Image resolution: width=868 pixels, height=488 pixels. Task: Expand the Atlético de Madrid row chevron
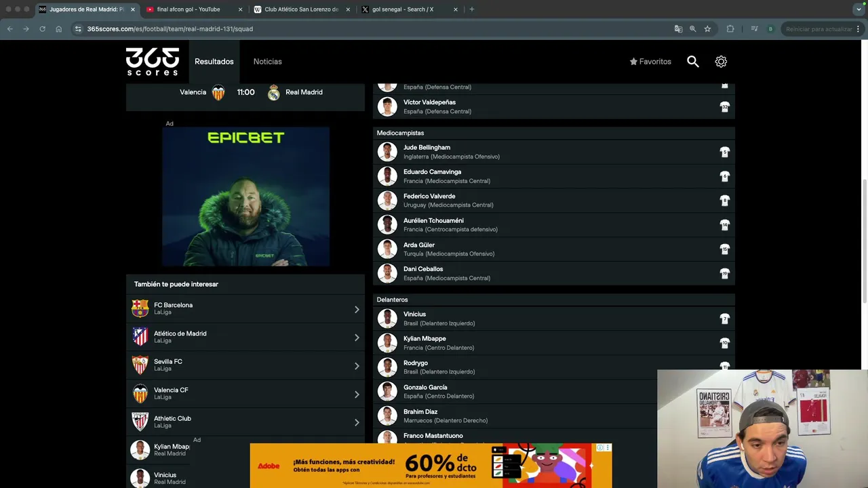(357, 338)
